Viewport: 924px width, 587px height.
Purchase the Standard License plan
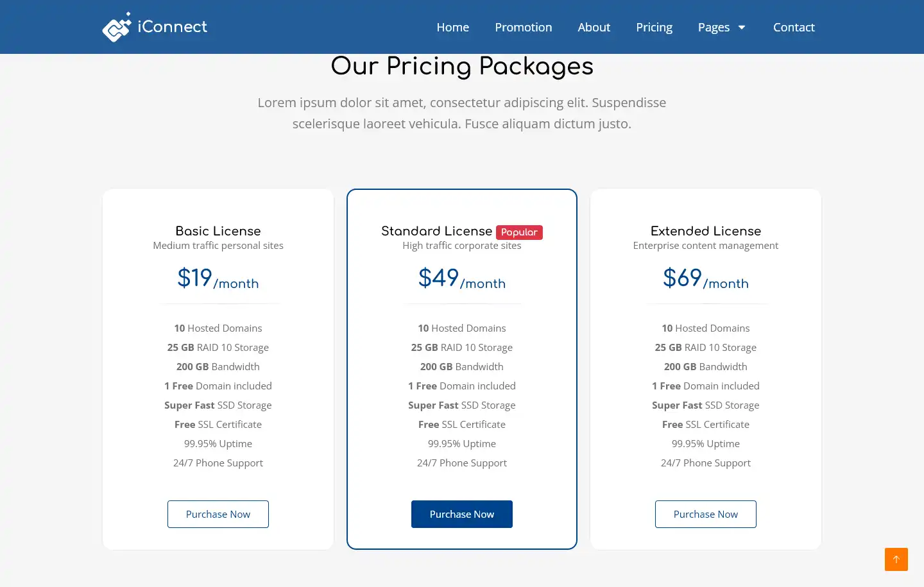click(462, 514)
